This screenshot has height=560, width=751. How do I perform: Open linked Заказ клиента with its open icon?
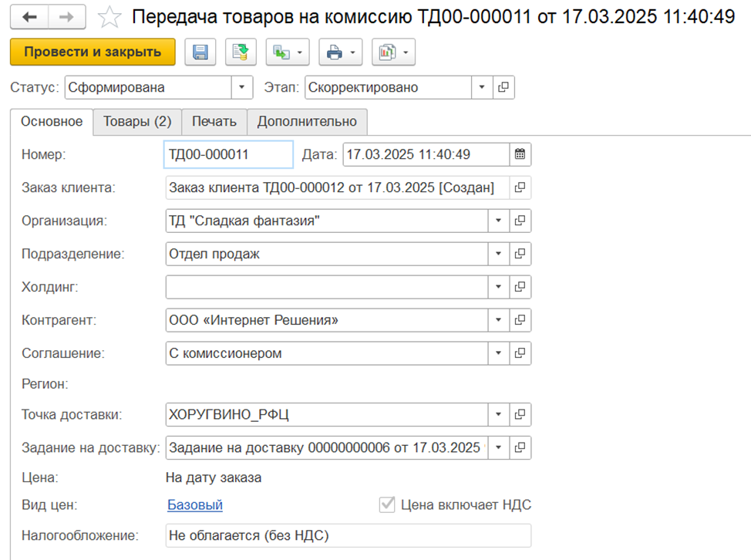coord(520,187)
